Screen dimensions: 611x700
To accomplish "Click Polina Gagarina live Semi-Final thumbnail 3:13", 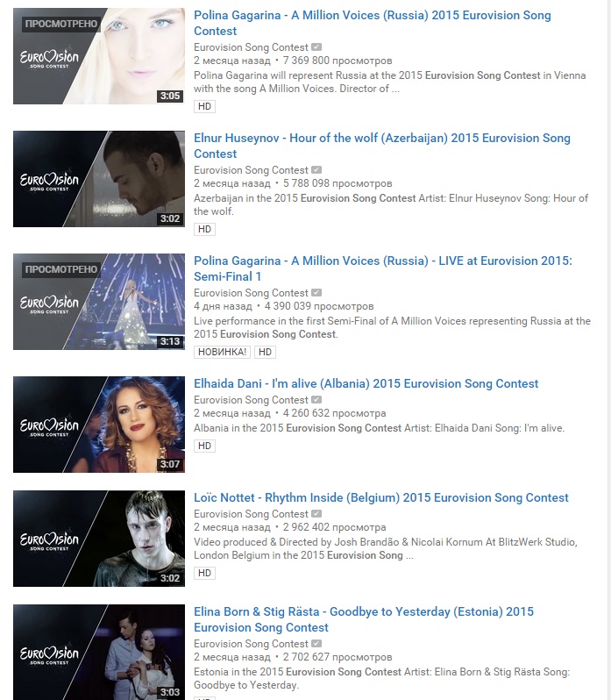I will [x=99, y=302].
